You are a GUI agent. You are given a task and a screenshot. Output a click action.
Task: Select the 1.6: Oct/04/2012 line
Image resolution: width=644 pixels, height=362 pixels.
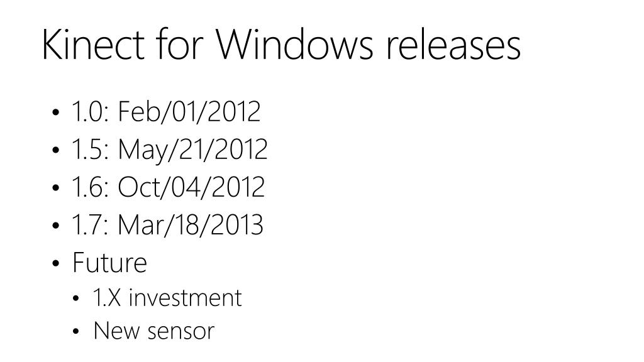pos(168,187)
